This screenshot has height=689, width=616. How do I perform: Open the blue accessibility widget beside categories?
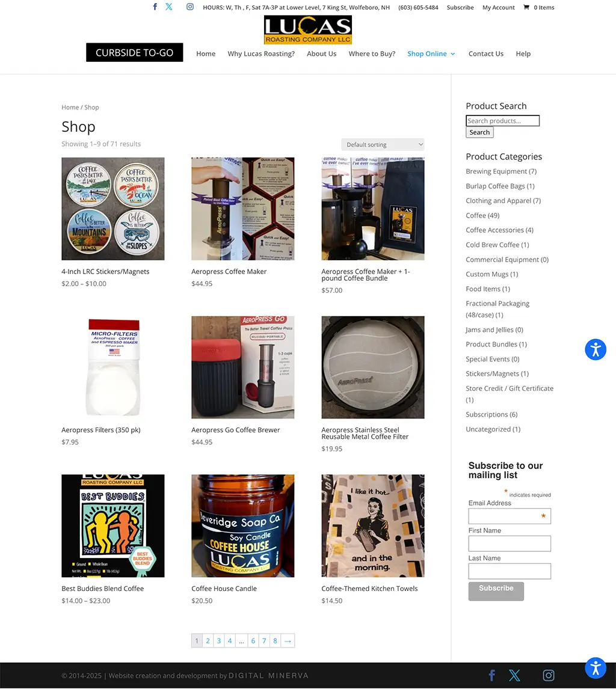click(596, 350)
